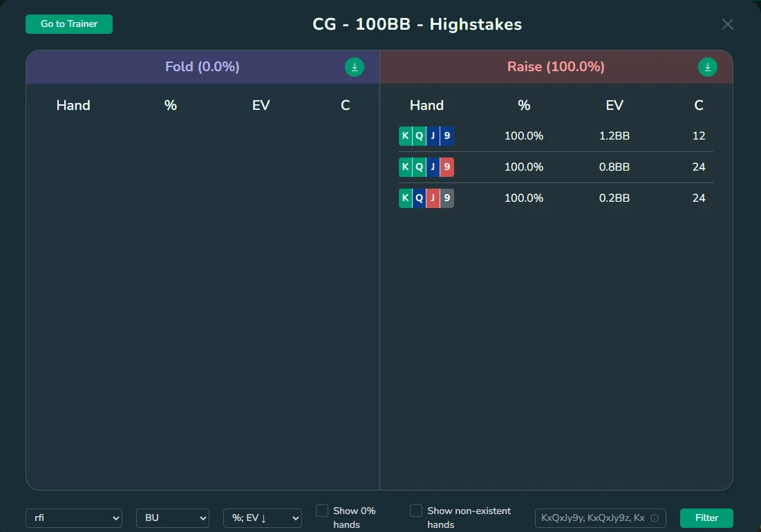Open the rfi action dropdown

pyautogui.click(x=74, y=518)
